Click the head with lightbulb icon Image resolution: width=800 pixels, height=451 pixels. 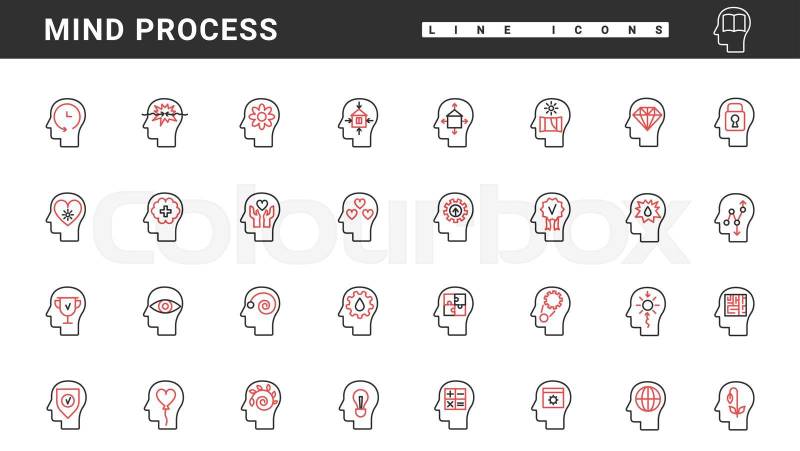tap(359, 406)
